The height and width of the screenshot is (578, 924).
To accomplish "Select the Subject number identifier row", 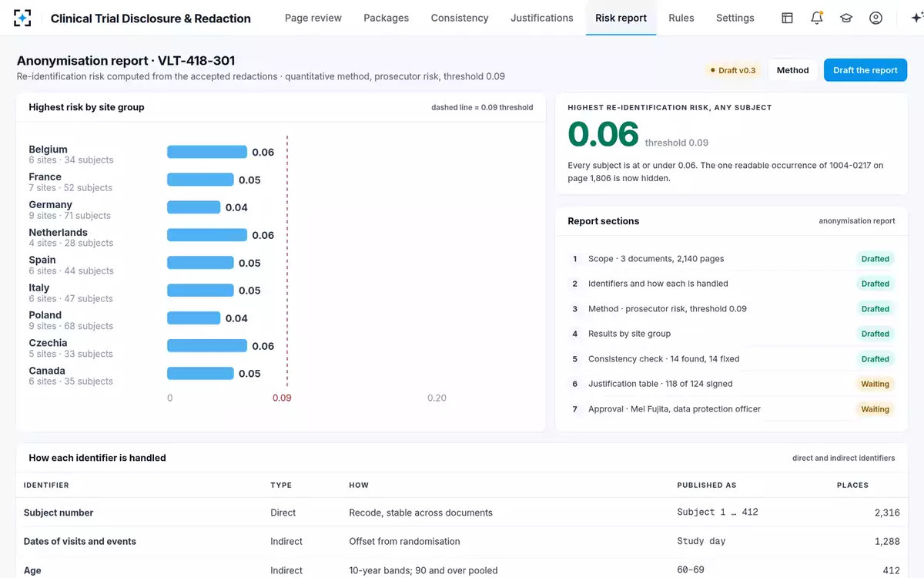I will point(462,512).
